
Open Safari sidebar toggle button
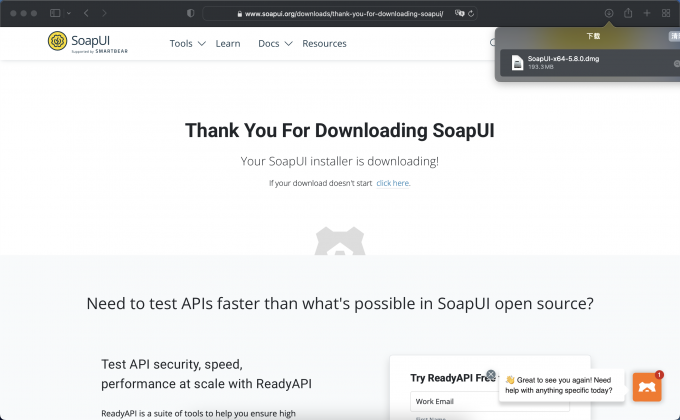(x=55, y=13)
